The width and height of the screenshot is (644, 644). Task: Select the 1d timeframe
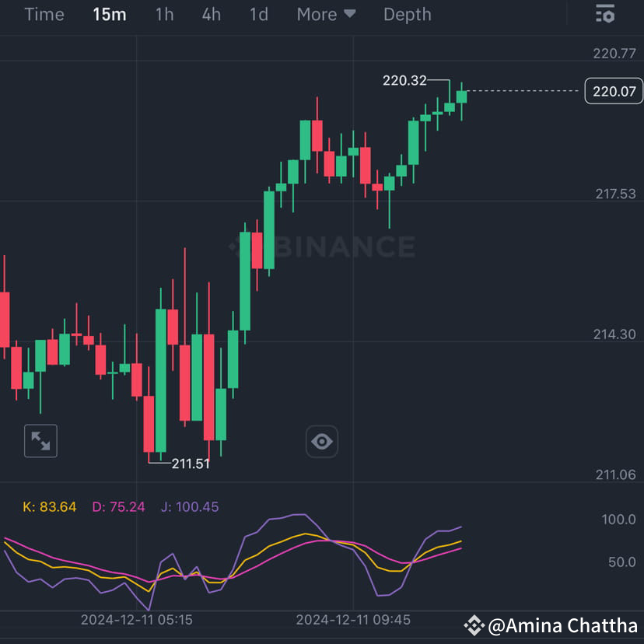pos(258,14)
